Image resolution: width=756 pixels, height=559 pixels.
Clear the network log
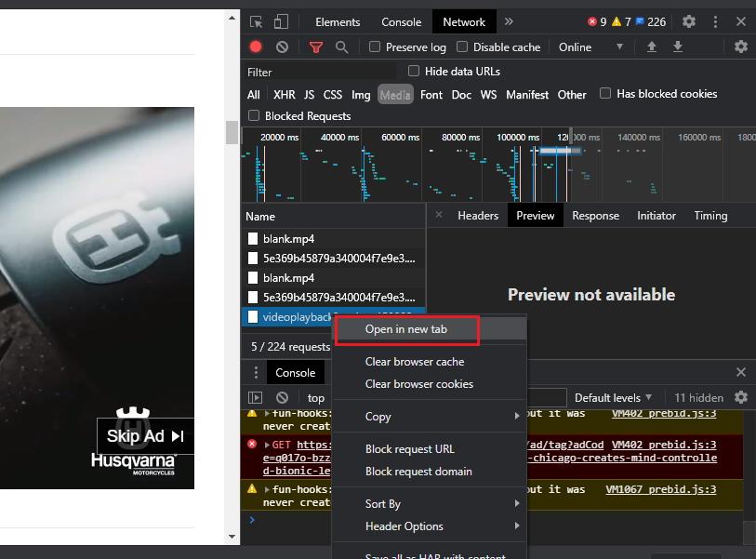(282, 47)
